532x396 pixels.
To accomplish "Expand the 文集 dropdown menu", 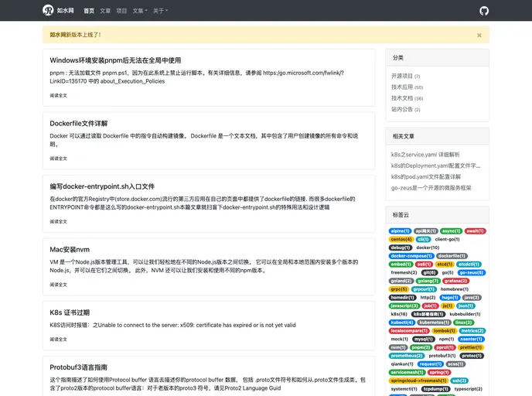I will click(x=139, y=11).
